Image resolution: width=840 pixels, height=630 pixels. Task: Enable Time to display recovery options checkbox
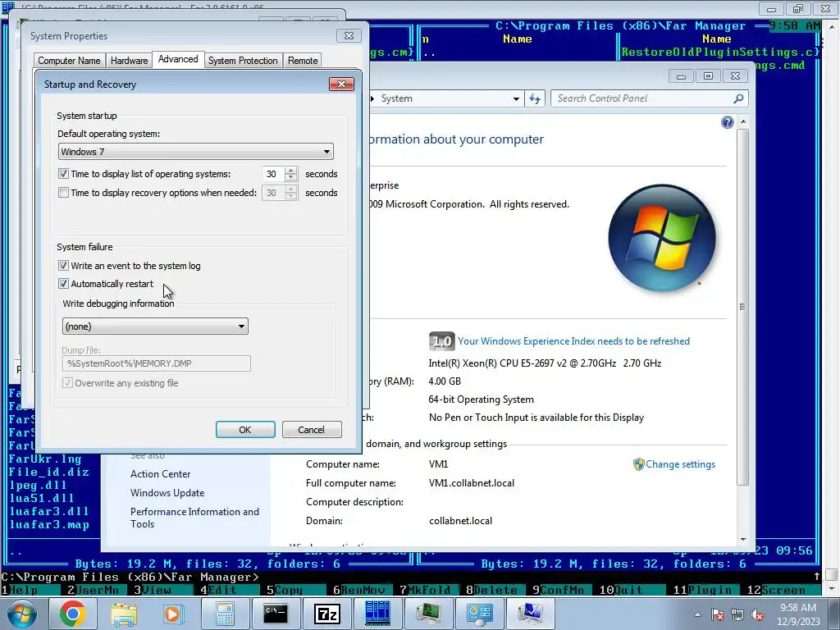pos(63,192)
